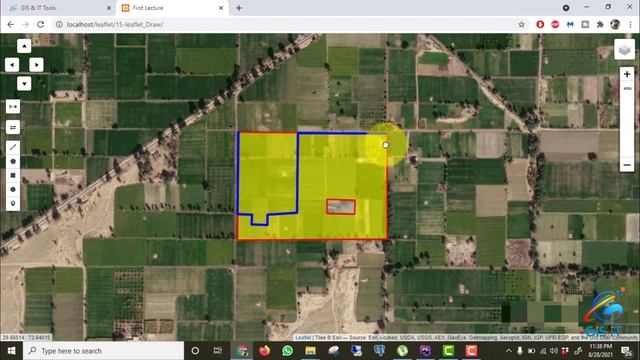Open the green Camtasia icon on taskbar

448,351
